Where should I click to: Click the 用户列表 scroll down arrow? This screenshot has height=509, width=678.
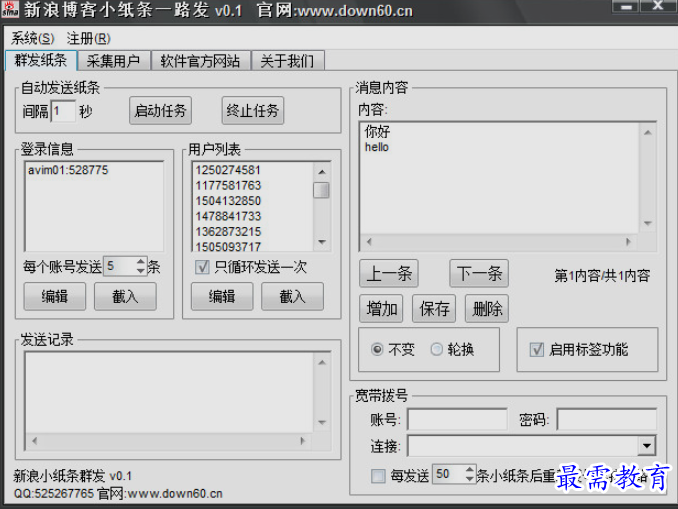point(322,242)
